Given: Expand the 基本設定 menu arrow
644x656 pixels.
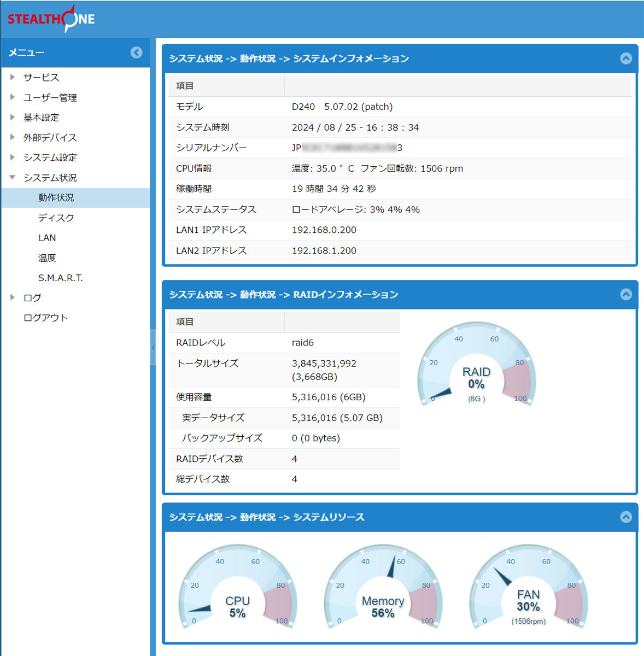Looking at the screenshot, I should (x=13, y=117).
